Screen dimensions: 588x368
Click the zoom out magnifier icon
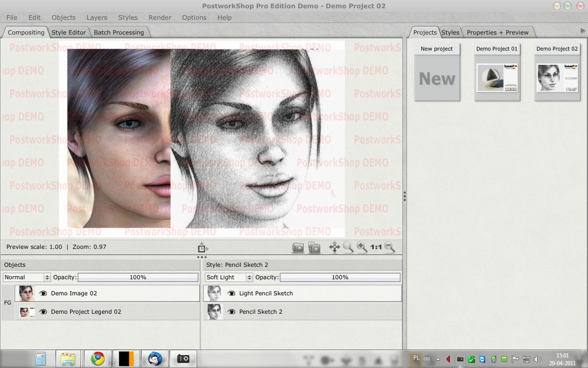point(390,247)
